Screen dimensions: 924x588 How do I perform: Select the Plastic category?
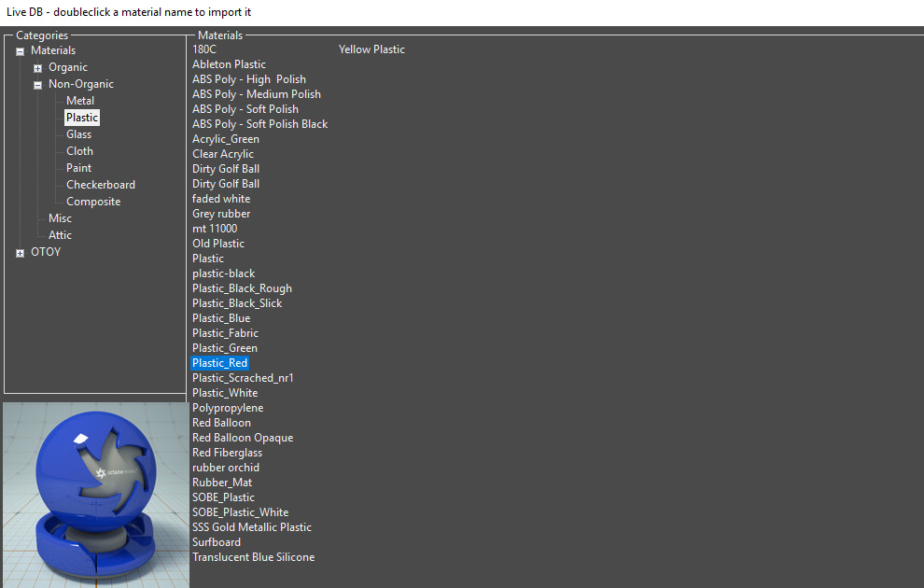[82, 118]
